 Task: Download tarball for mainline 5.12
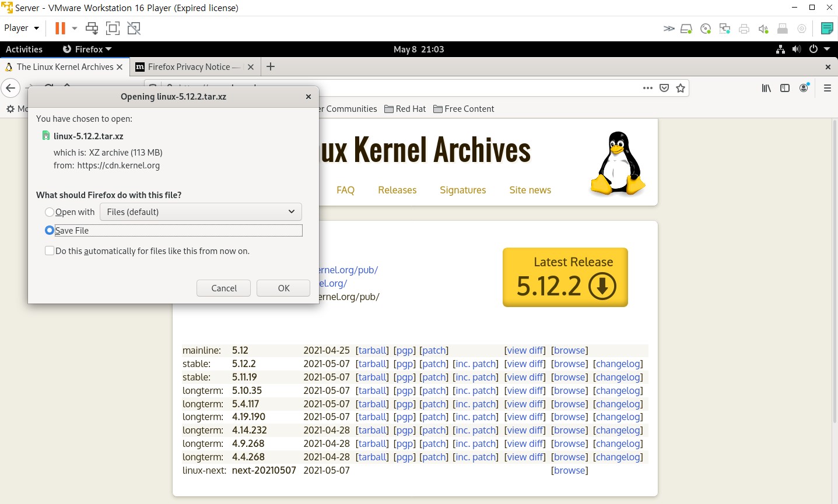[372, 351]
